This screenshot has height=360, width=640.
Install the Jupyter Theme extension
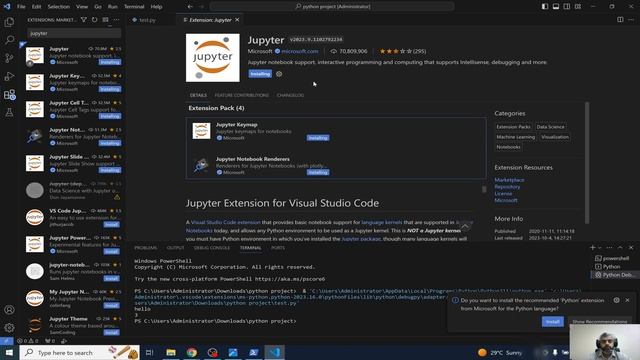[x=111, y=332]
